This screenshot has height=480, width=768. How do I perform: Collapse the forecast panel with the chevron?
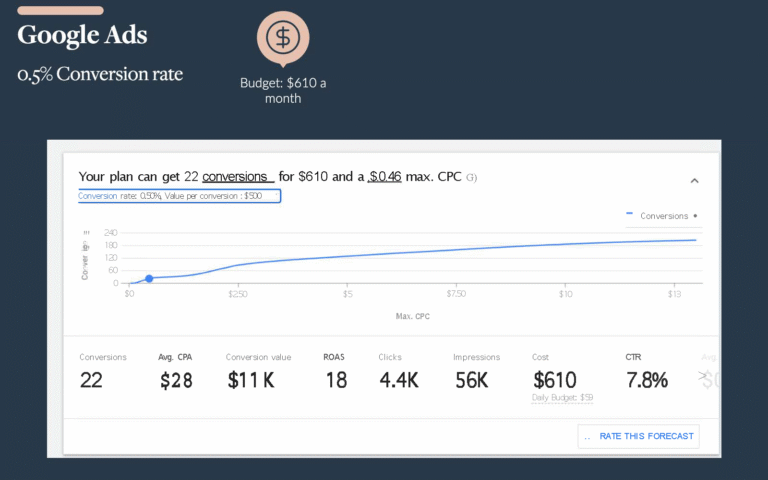[694, 181]
